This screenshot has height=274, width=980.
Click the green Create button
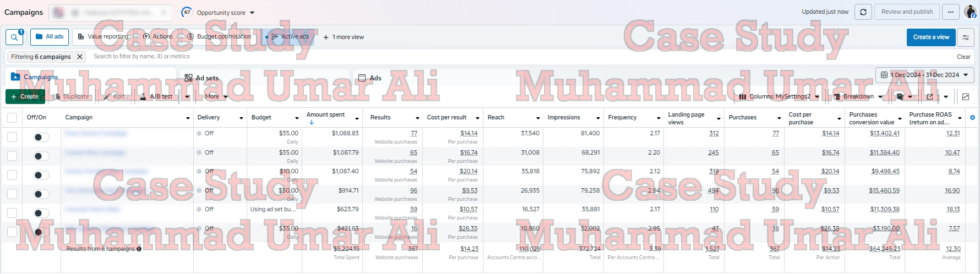25,97
